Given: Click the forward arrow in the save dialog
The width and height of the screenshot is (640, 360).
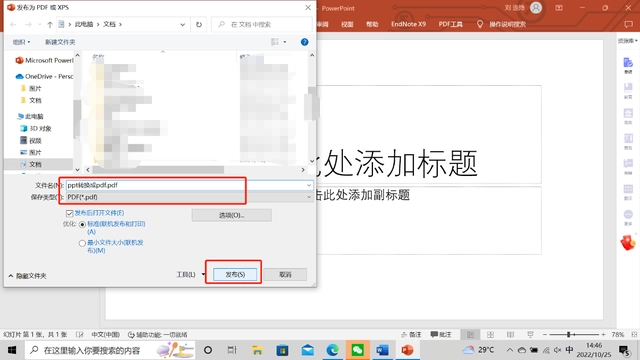Looking at the screenshot, I should coord(28,24).
